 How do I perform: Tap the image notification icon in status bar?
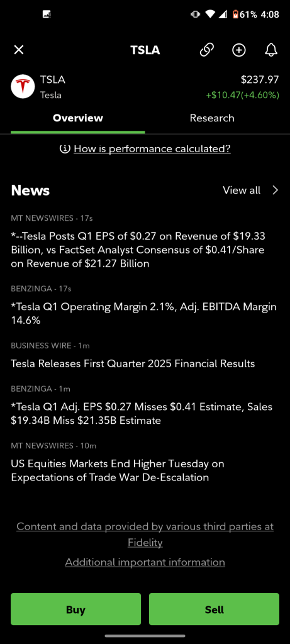click(47, 14)
